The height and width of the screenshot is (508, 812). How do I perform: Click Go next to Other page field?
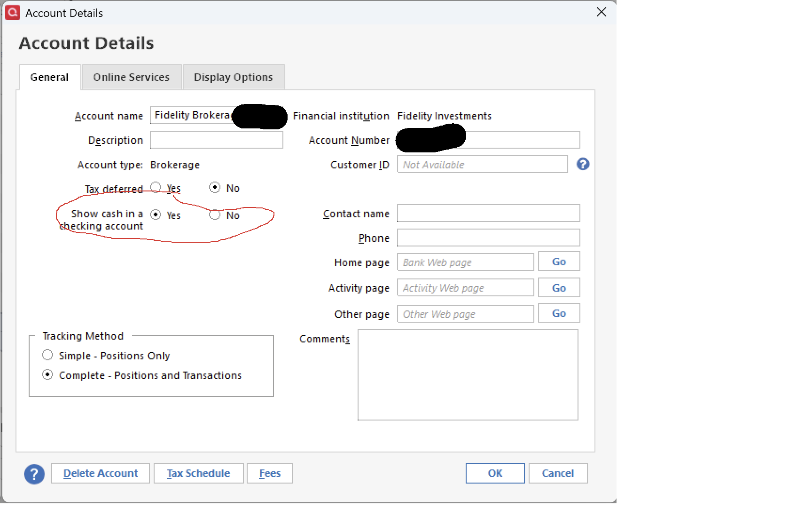tap(559, 313)
